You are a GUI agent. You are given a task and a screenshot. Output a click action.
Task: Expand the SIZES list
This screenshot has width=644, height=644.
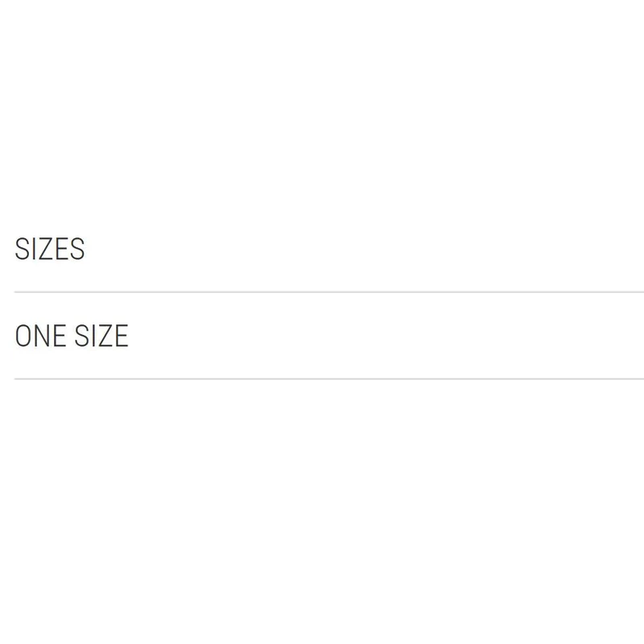click(50, 249)
